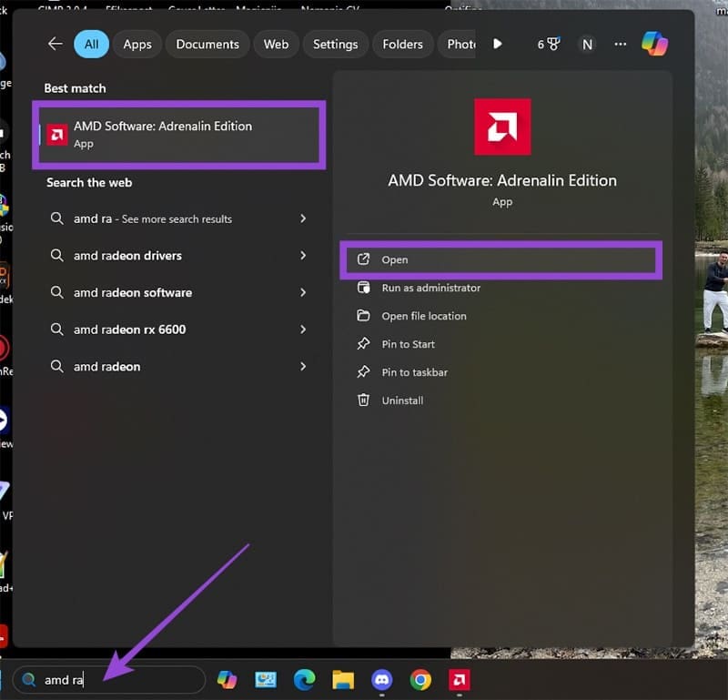This screenshot has height=700, width=728.
Task: Switch to the Web filter tab
Action: (x=276, y=44)
